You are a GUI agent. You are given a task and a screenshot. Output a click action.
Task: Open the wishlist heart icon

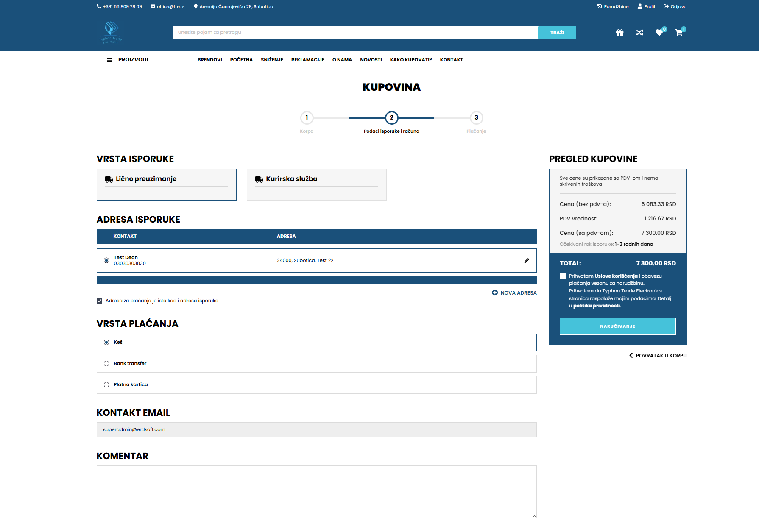[x=659, y=33]
